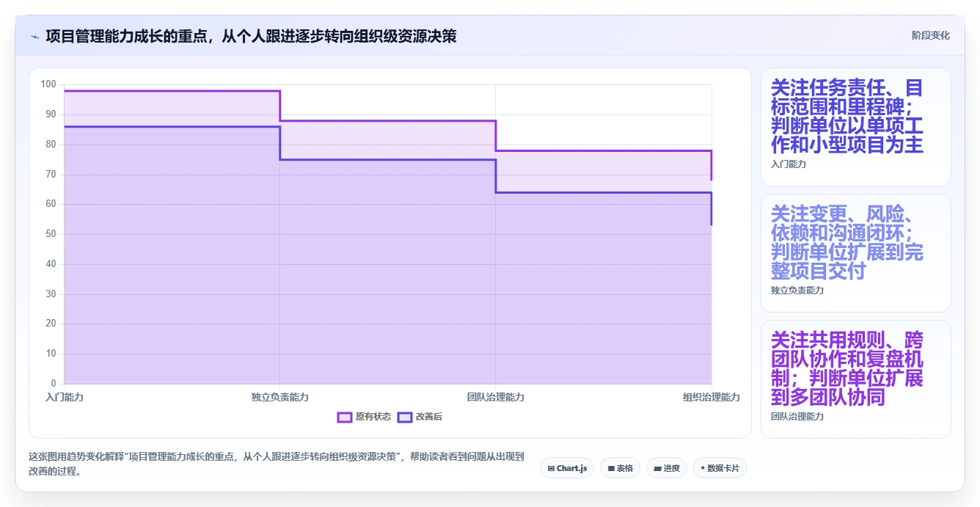Click the description text below the chart
Image resolution: width=980 pixels, height=507 pixels.
277,464
